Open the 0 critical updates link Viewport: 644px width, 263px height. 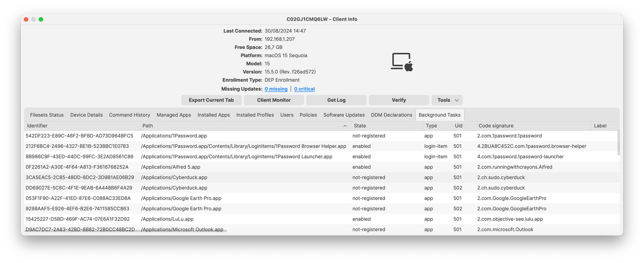(x=304, y=89)
